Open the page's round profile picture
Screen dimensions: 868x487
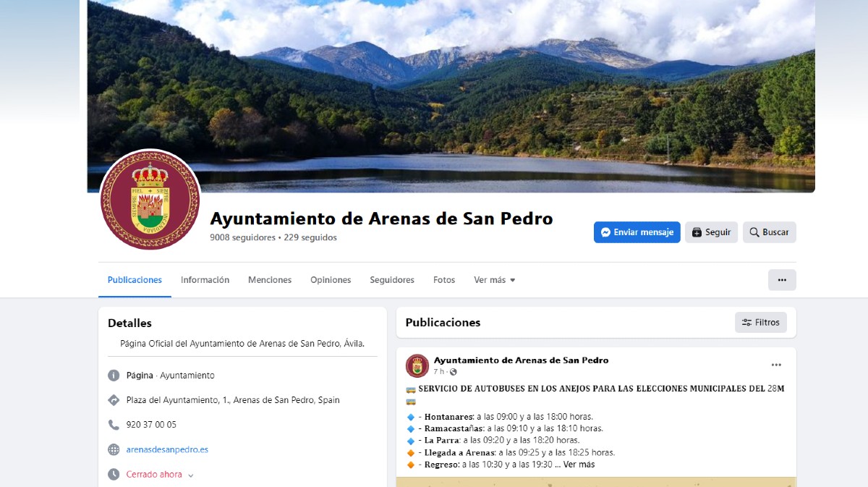point(150,200)
